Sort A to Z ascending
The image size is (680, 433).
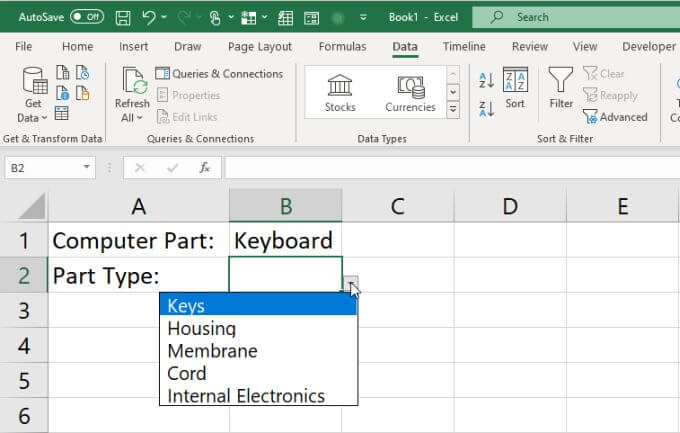pyautogui.click(x=487, y=81)
